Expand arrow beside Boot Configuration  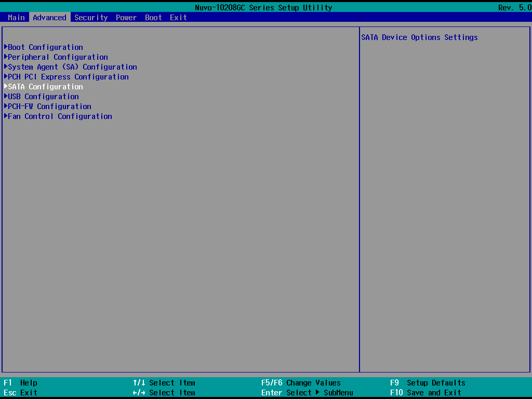[6, 47]
